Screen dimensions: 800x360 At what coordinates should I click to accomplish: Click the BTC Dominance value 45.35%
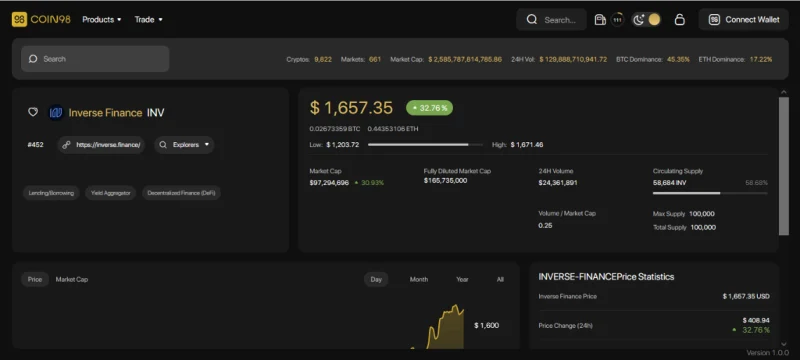[678, 59]
